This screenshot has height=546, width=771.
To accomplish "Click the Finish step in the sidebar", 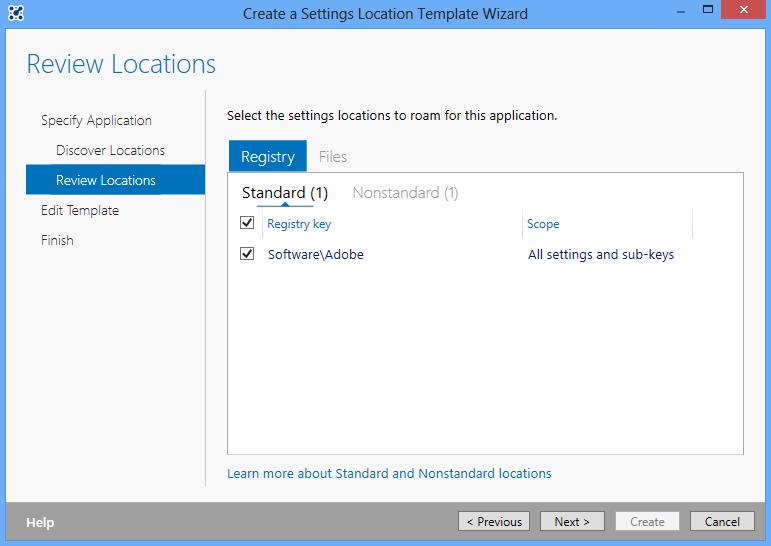I will 57,240.
